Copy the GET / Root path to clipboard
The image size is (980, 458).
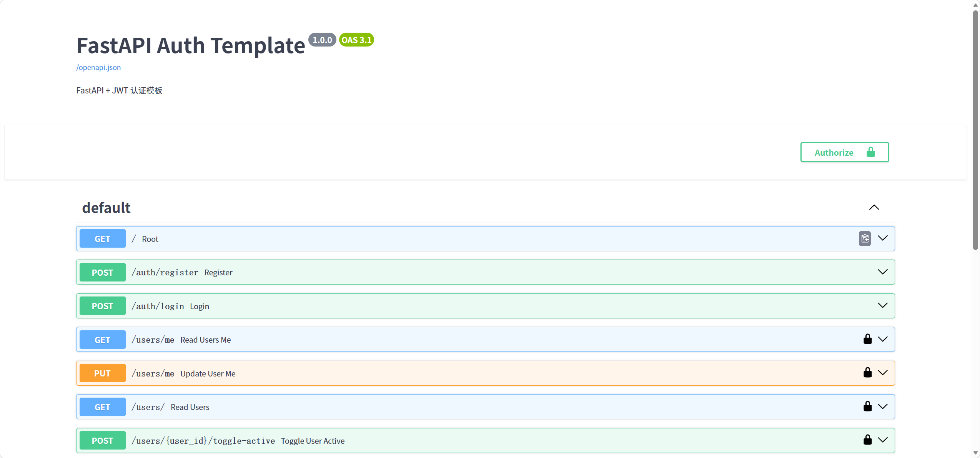(865, 239)
